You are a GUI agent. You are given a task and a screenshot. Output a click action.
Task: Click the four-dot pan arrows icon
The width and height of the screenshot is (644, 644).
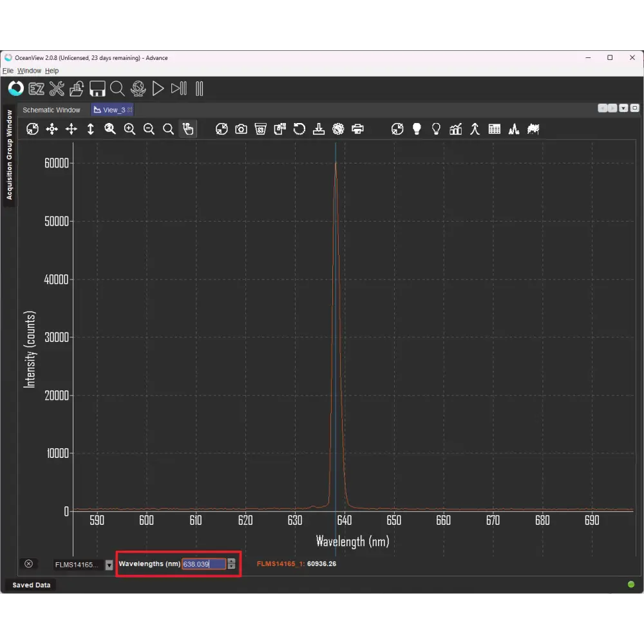52,129
